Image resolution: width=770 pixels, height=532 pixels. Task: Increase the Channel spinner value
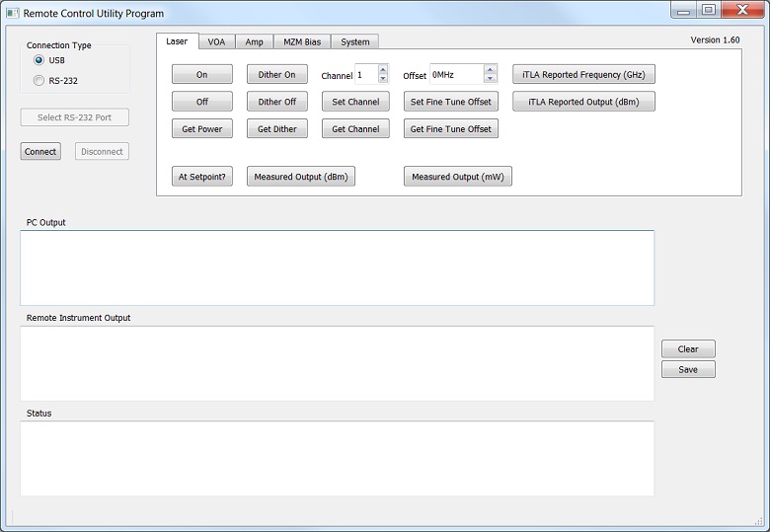383,70
